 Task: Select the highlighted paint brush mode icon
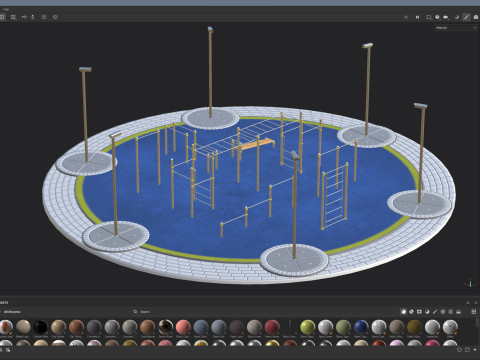tap(466, 17)
